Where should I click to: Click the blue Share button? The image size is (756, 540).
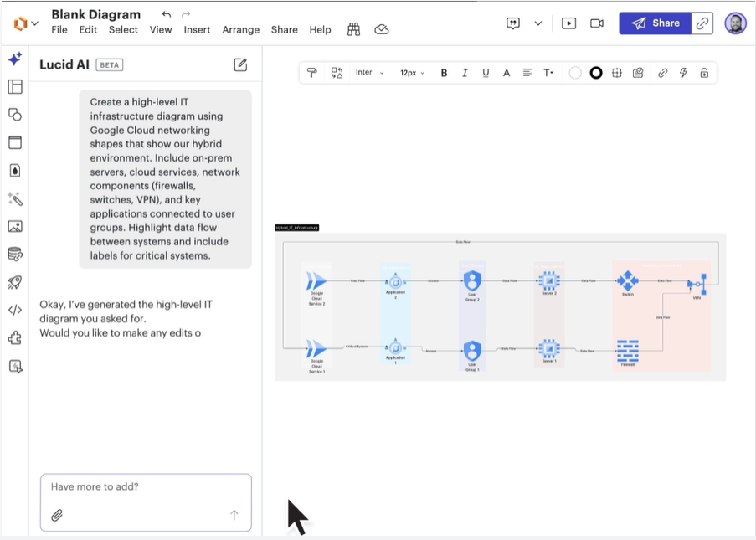[x=656, y=23]
